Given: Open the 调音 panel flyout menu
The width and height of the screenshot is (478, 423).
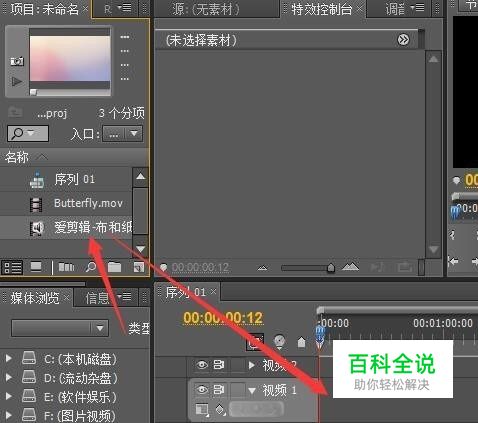Looking at the screenshot, I should click(417, 8).
